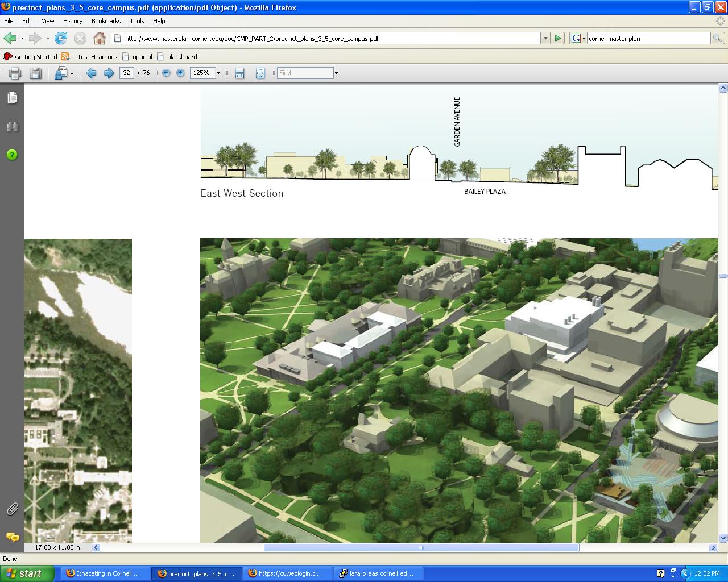Fit page width in viewer
The width and height of the screenshot is (728, 582).
(x=239, y=73)
